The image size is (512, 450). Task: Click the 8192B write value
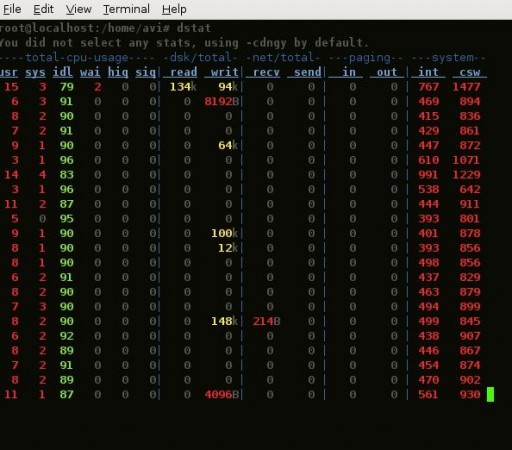coord(222,101)
